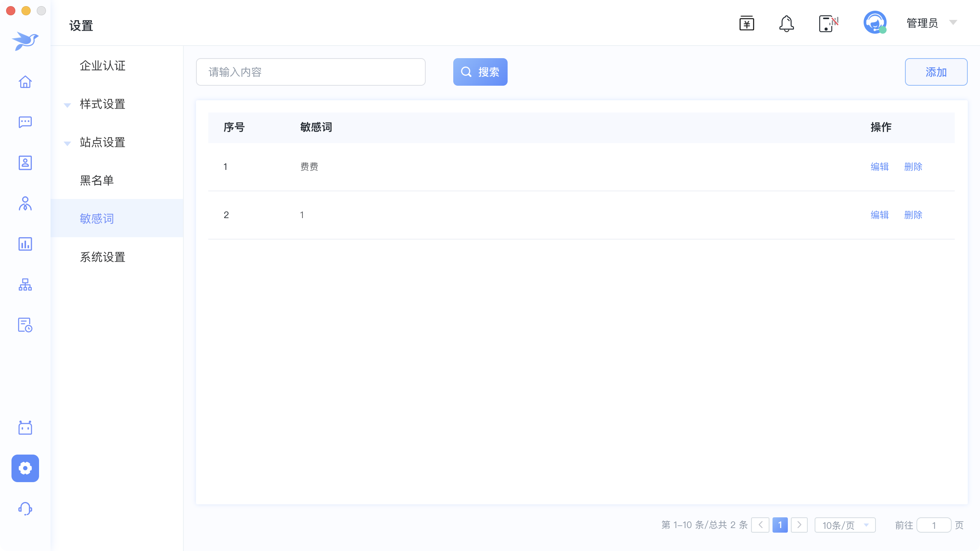
Task: Click the 添加 button
Action: [936, 72]
